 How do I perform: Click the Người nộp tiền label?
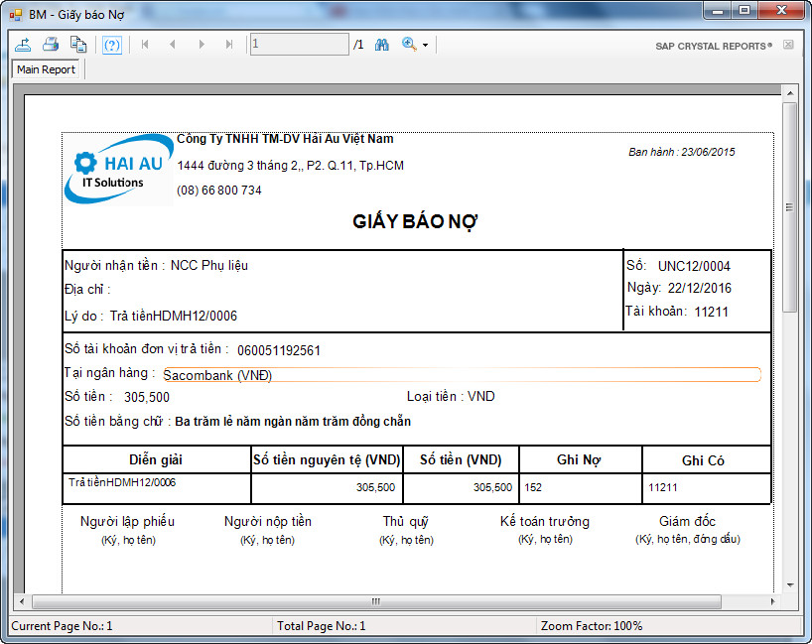click(x=268, y=522)
